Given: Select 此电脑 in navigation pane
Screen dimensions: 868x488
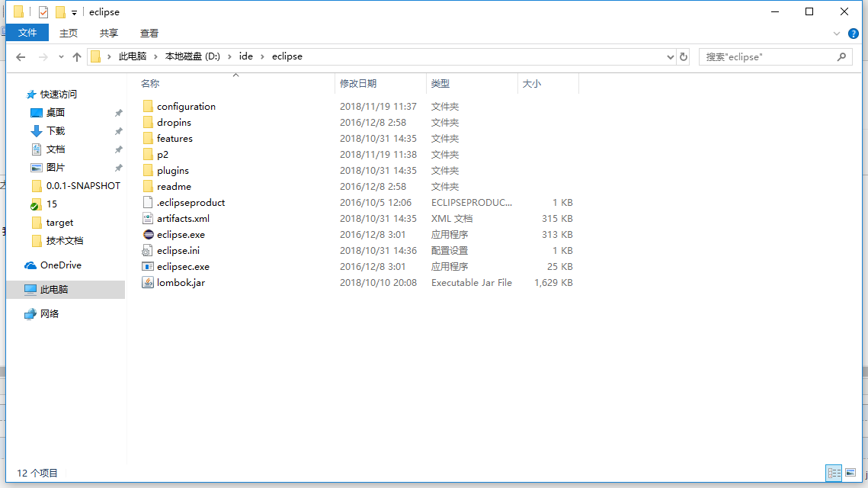Looking at the screenshot, I should (53, 289).
